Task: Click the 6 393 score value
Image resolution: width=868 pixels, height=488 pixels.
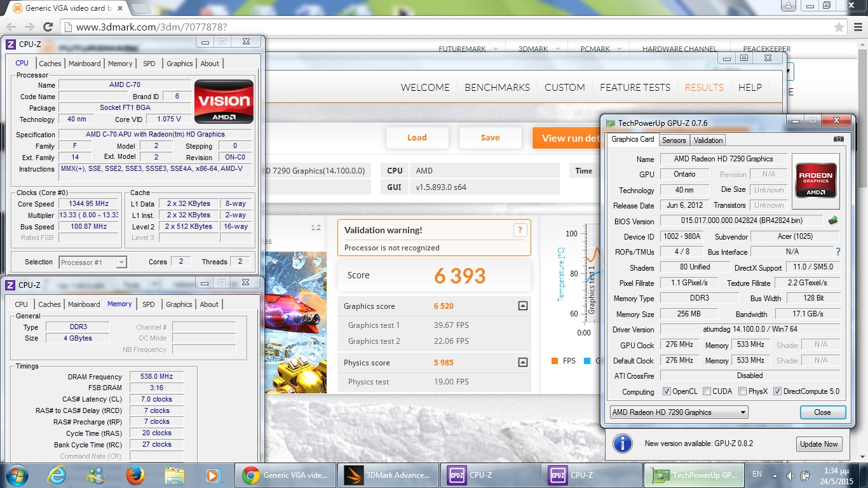Action: (x=460, y=276)
